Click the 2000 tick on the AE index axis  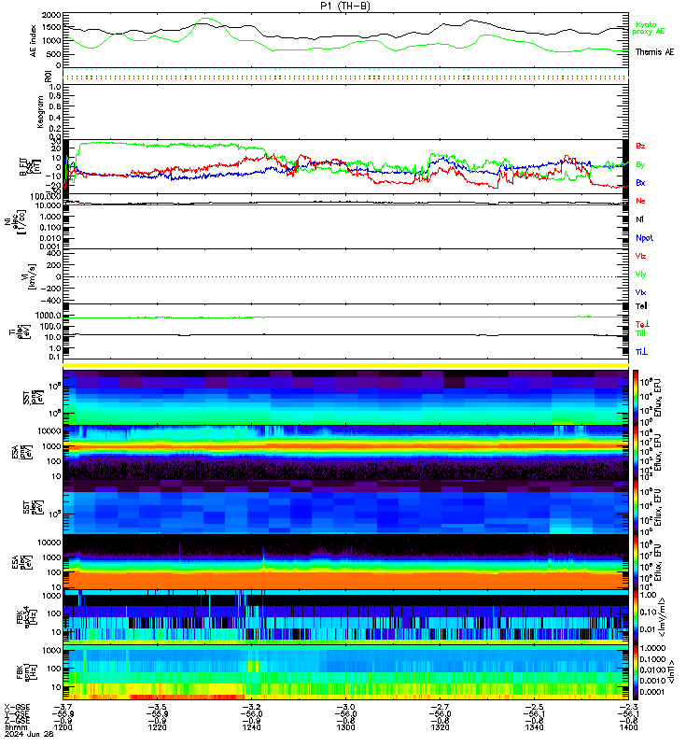(51, 15)
